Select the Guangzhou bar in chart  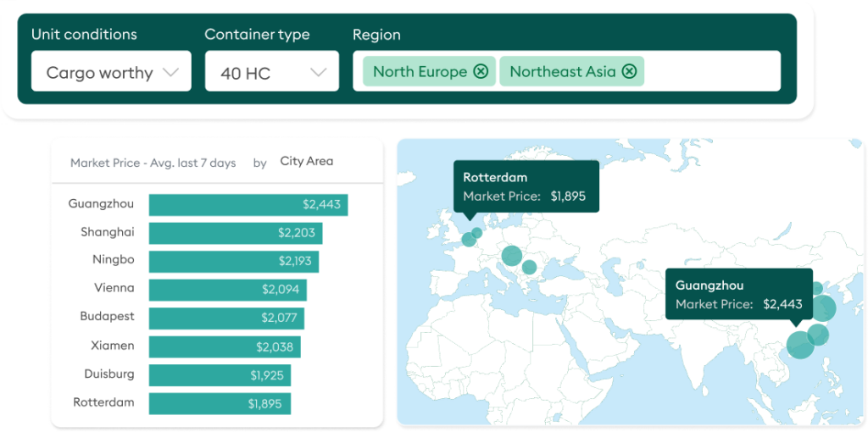[248, 205]
